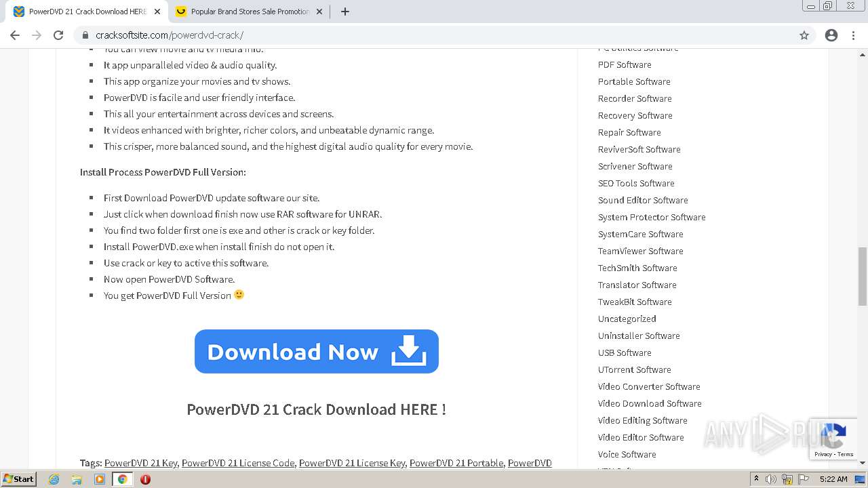868x488 pixels.
Task: Switch to PowerDVD 21 Crack Download tab
Action: (x=87, y=12)
